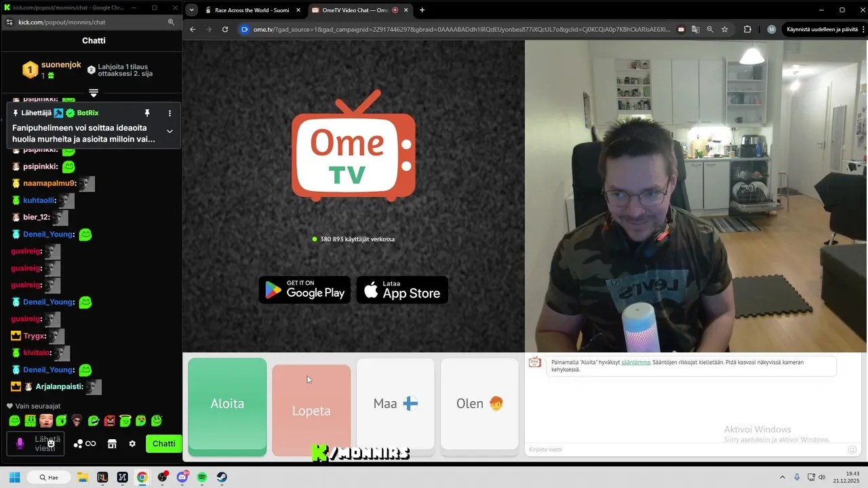Screen dimensions: 868x488
Task: Click the Hae taskbar search box
Action: pos(47,477)
